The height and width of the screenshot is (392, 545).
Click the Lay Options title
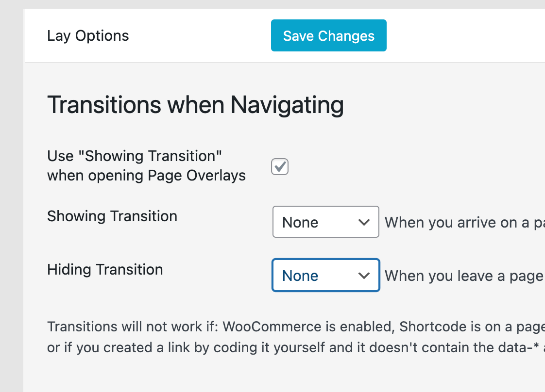click(x=88, y=36)
